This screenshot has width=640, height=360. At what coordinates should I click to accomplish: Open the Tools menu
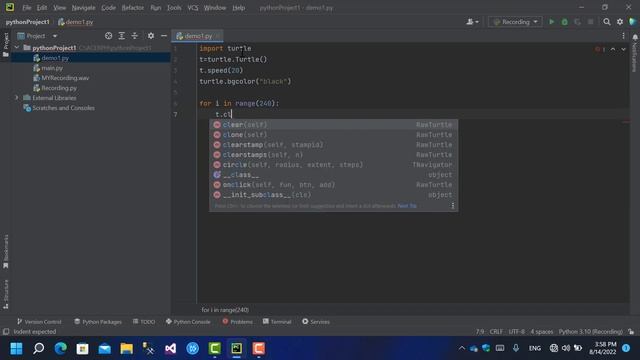click(x=174, y=8)
